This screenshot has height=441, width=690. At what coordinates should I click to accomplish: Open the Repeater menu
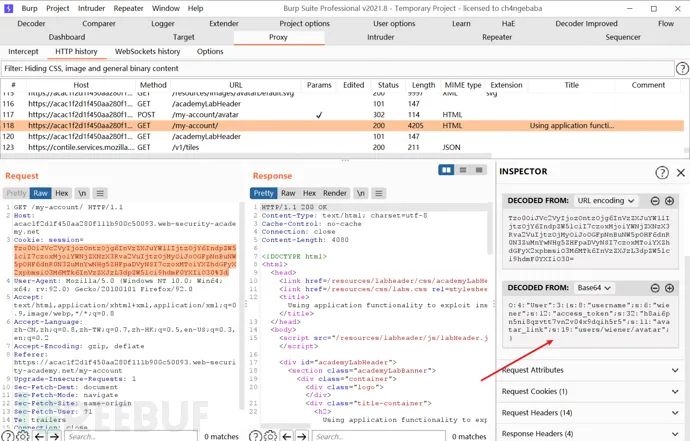pos(128,8)
